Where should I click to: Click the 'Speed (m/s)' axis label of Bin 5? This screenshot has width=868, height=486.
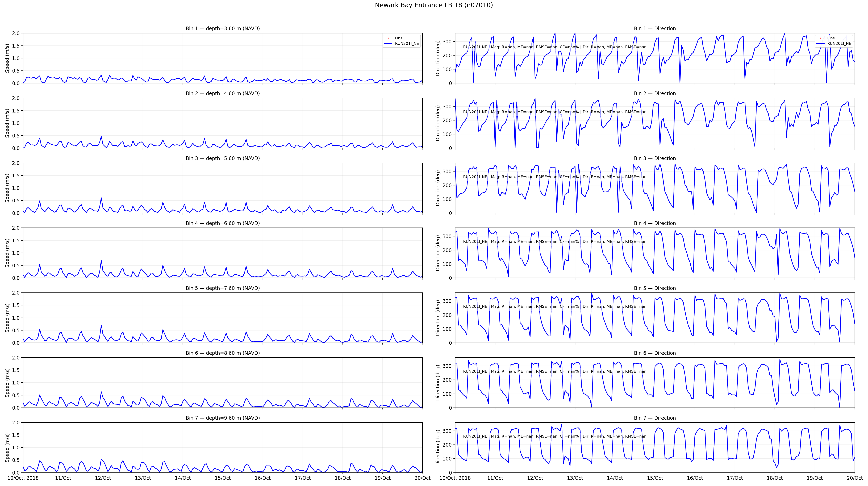(x=7, y=318)
